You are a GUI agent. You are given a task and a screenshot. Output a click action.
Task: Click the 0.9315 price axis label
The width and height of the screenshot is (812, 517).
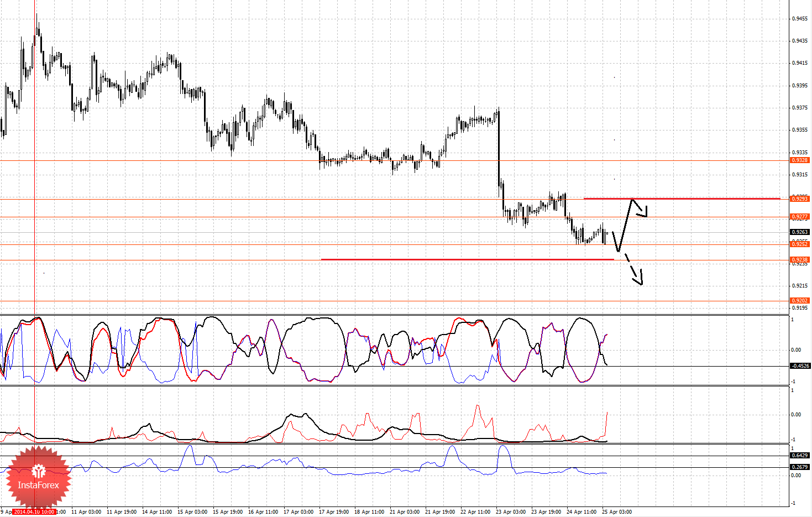tap(800, 175)
